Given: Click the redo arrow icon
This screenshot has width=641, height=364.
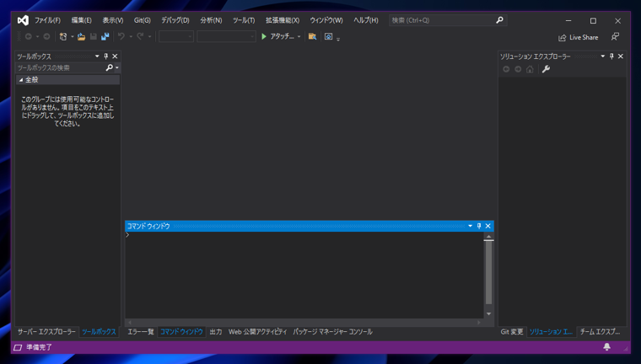Looking at the screenshot, I should [x=140, y=37].
